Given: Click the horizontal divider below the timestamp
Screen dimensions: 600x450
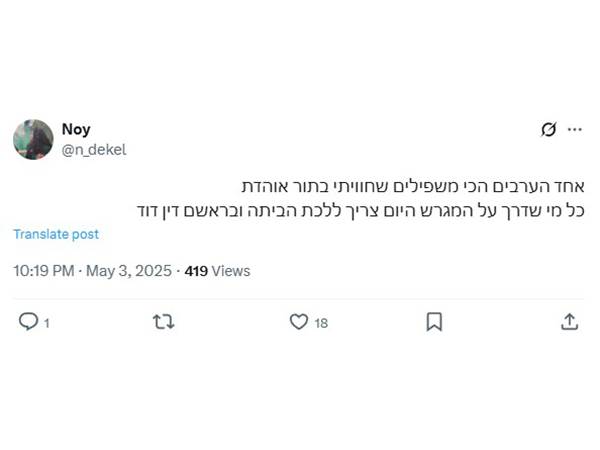Looking at the screenshot, I should [x=298, y=299].
